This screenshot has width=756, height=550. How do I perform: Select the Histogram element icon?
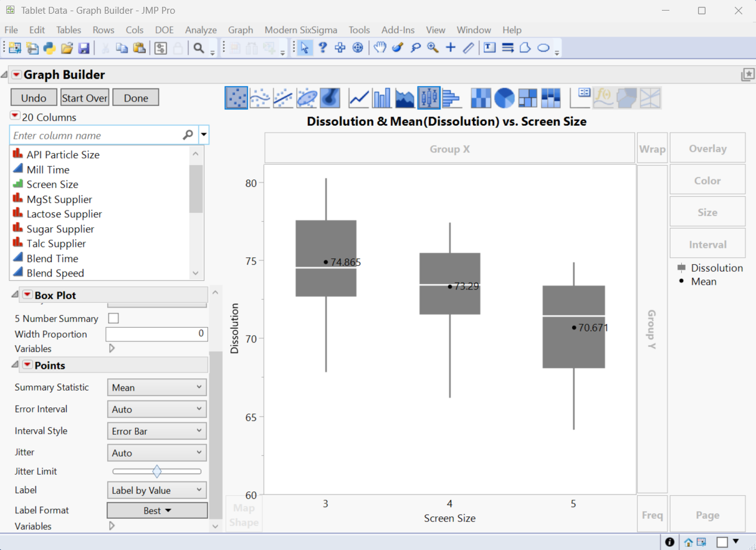[451, 98]
